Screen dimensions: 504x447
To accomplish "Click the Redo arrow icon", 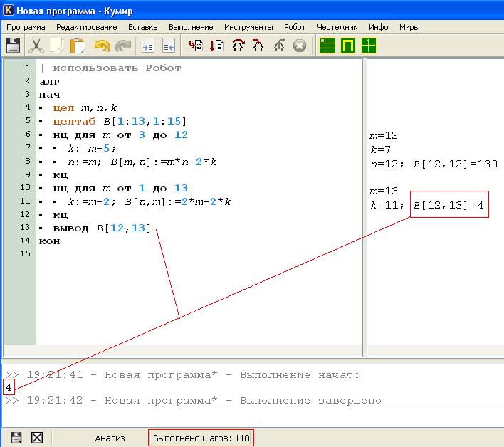I will 123,46.
